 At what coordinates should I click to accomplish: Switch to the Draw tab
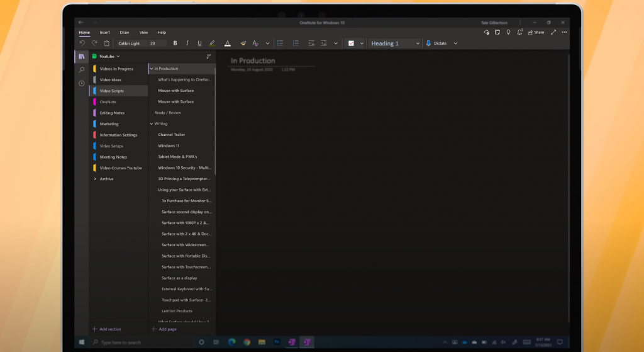click(x=125, y=33)
